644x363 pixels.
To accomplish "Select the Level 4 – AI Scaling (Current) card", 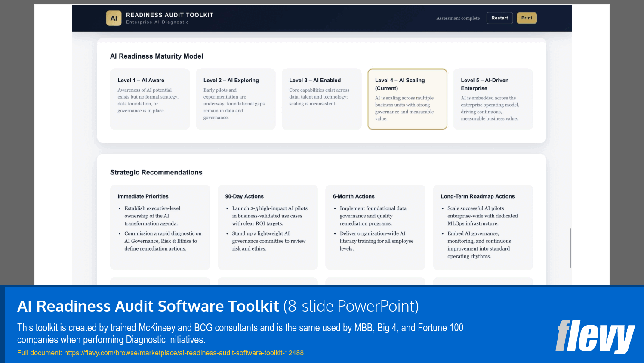I will point(407,99).
